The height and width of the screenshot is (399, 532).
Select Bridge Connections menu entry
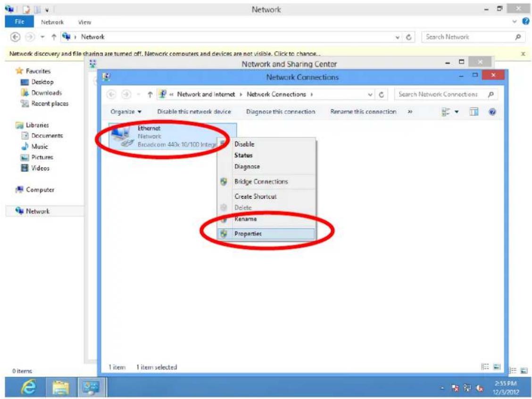(261, 182)
